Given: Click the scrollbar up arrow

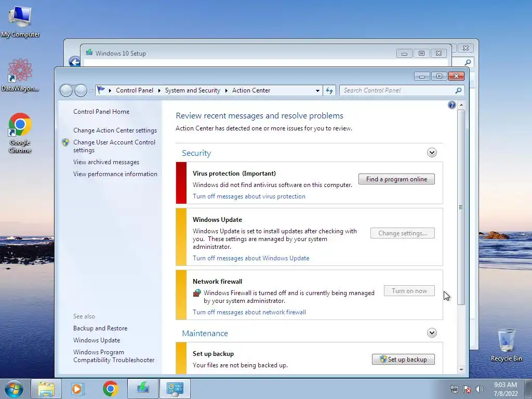Looking at the screenshot, I should tap(461, 105).
